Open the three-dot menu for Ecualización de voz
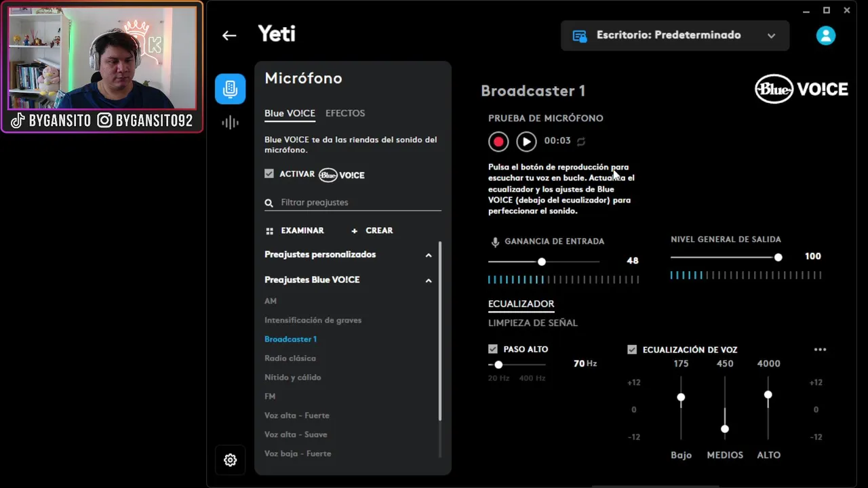868x488 pixels. pos(820,350)
